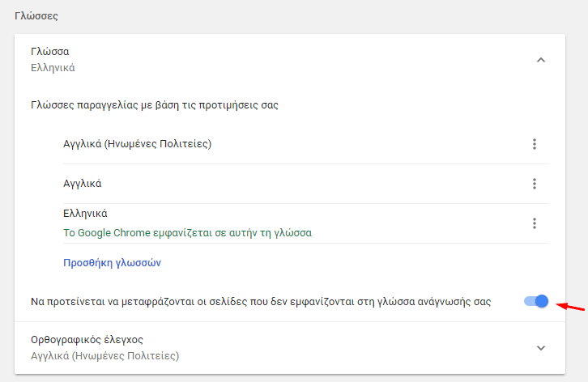Click the red arrow annotation
The image size is (588, 382).
(570, 306)
